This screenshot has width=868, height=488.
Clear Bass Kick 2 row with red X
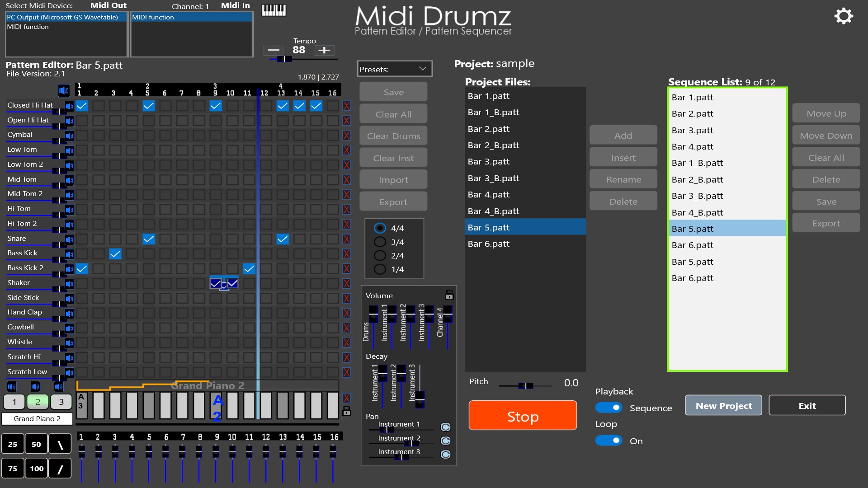tap(347, 269)
